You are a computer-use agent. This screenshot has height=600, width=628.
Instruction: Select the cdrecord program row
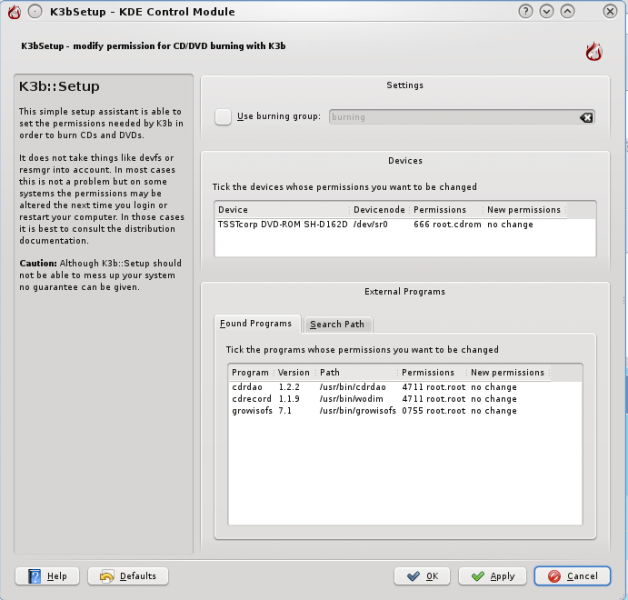click(x=405, y=399)
